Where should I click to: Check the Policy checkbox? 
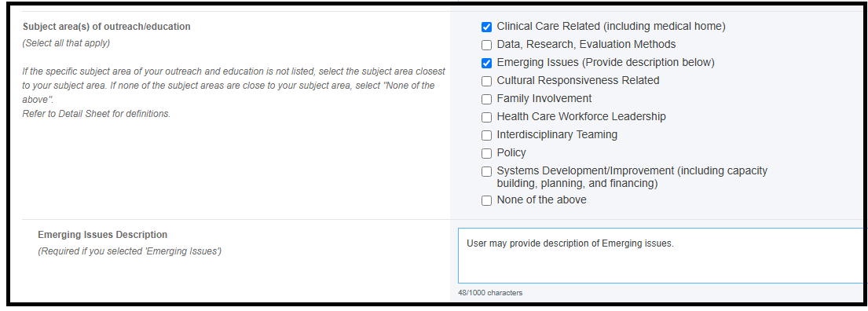point(486,153)
